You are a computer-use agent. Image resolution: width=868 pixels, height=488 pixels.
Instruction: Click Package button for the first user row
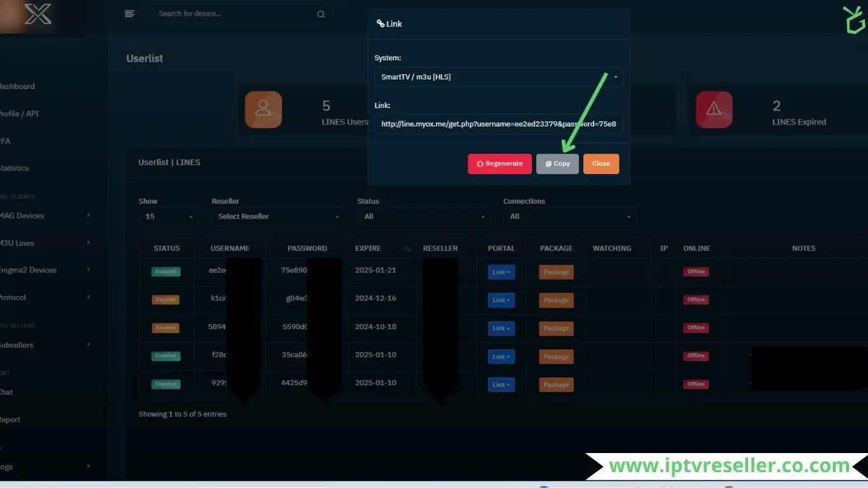click(556, 272)
